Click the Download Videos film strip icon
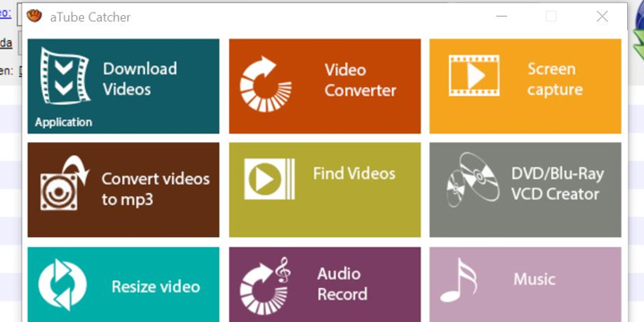 point(64,76)
